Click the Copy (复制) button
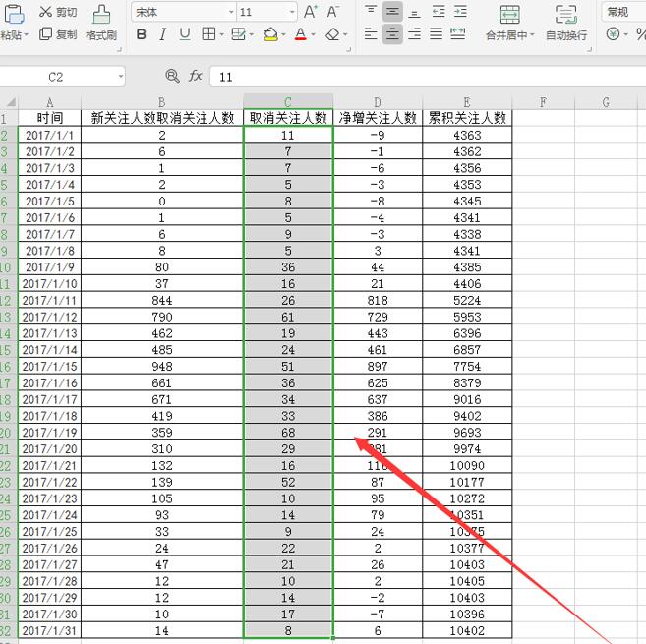 58,34
